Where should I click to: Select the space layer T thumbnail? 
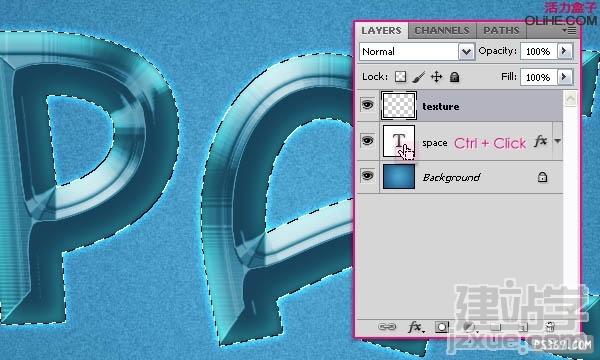(399, 140)
